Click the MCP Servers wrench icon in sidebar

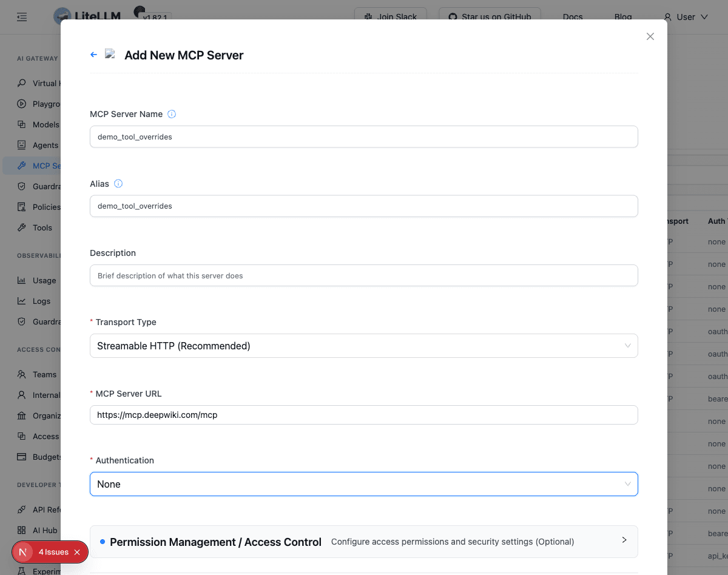(x=22, y=166)
